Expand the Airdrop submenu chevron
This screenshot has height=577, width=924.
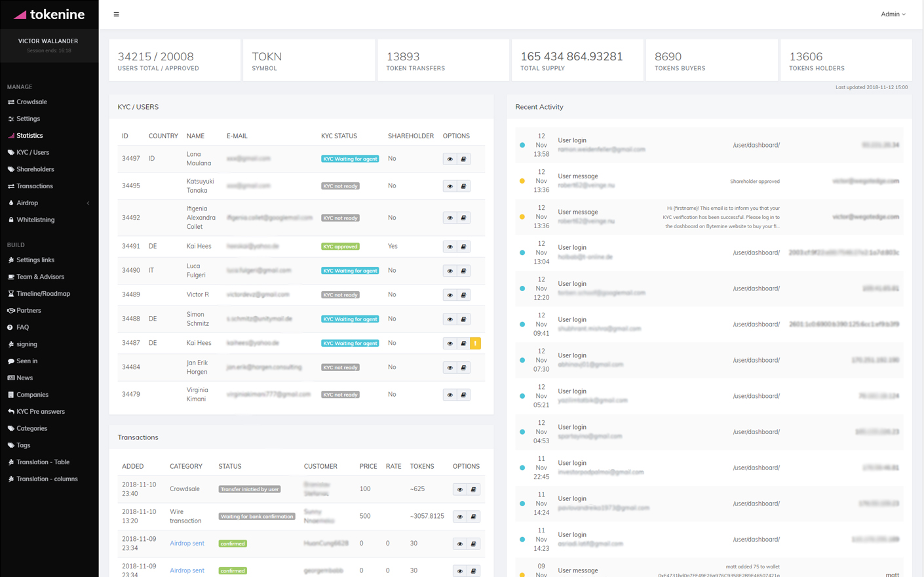click(x=88, y=203)
